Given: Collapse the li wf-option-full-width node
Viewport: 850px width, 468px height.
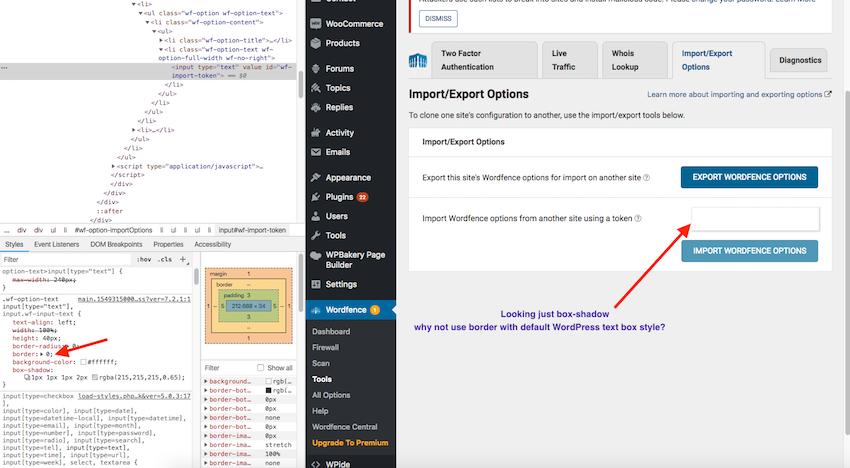Looking at the screenshot, I should pyautogui.click(x=161, y=49).
